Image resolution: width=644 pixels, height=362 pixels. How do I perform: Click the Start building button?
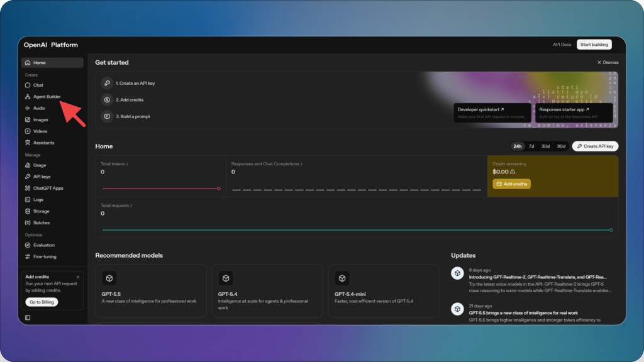coord(594,45)
